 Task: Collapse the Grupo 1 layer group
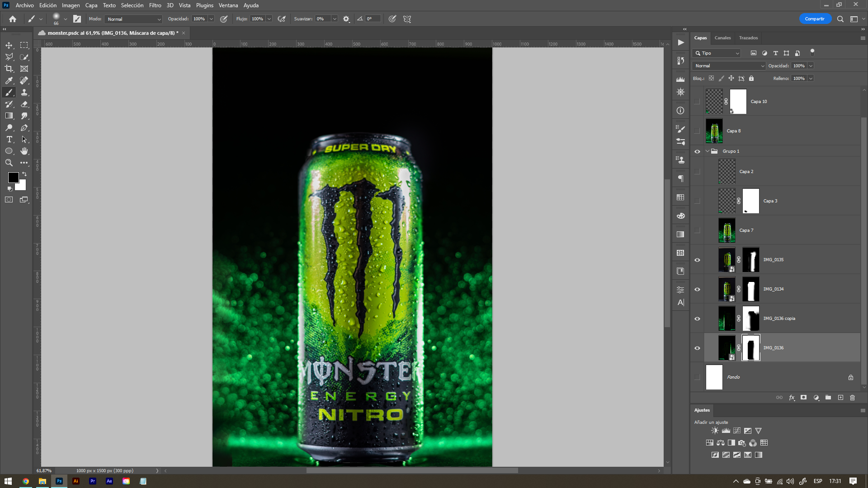pyautogui.click(x=707, y=151)
